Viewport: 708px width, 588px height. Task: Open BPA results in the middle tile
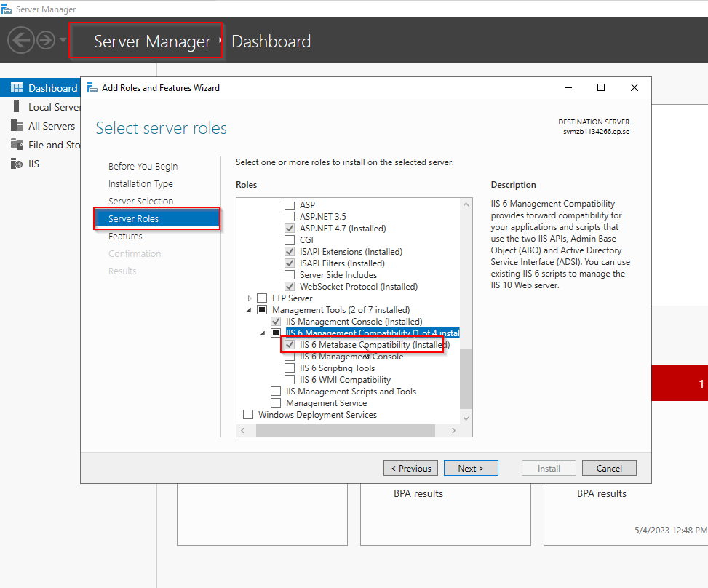tap(418, 493)
